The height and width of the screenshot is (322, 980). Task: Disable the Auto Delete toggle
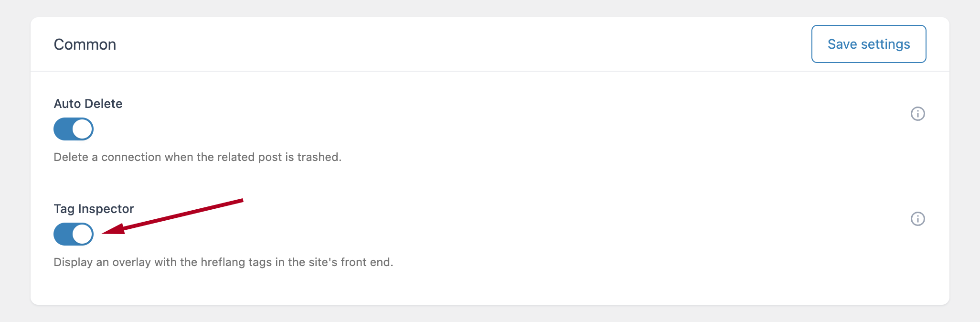[74, 129]
